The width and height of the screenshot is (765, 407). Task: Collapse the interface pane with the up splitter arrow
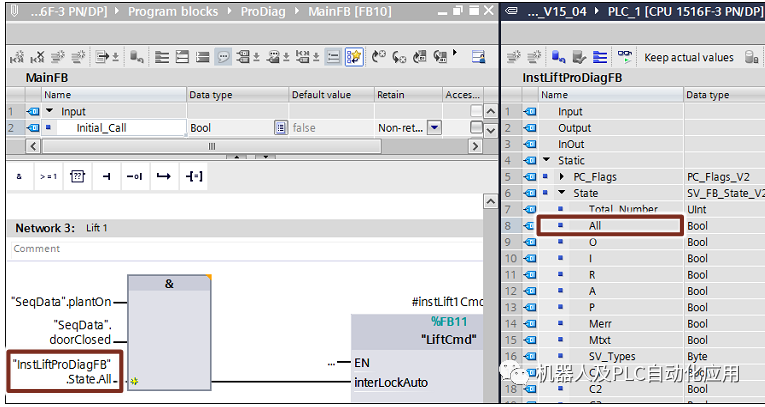(x=237, y=157)
